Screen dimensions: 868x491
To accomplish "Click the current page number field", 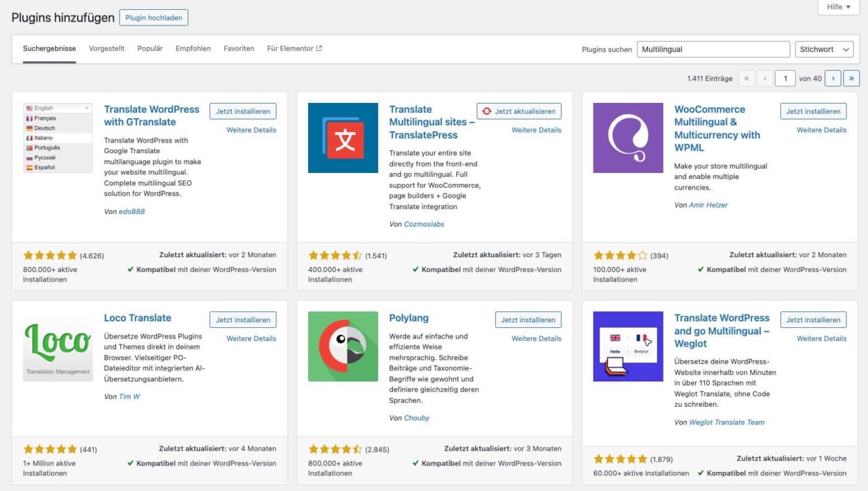I will [786, 78].
